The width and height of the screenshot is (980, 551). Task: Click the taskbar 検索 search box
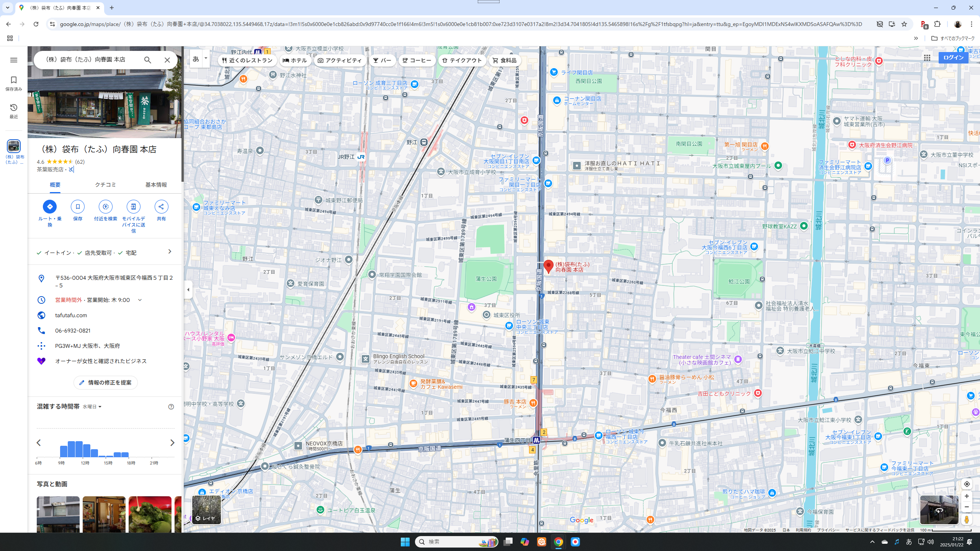[x=456, y=542]
